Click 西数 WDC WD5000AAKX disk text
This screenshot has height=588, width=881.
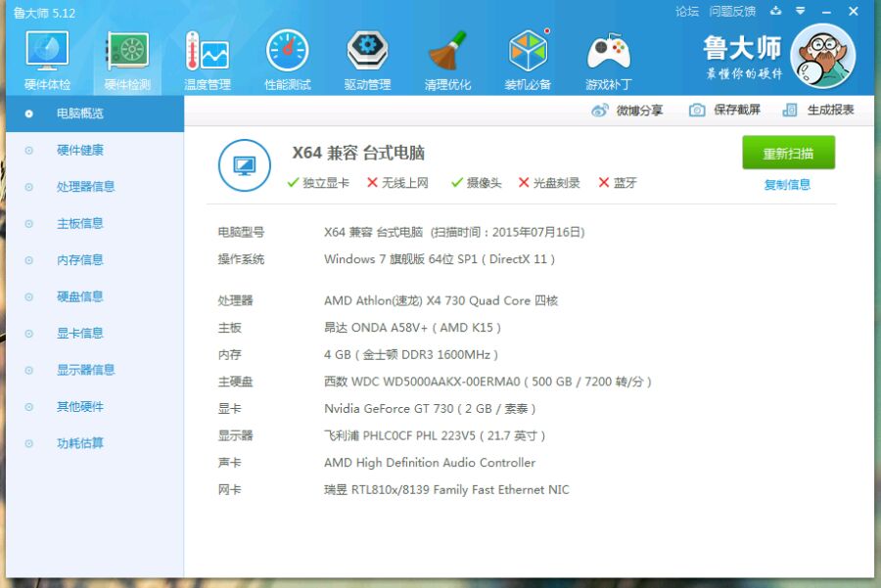tap(487, 382)
